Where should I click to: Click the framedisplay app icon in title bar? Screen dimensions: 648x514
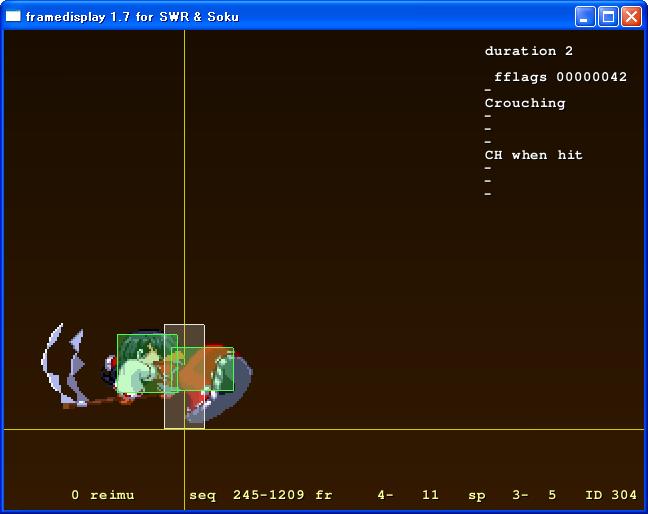(x=13, y=16)
